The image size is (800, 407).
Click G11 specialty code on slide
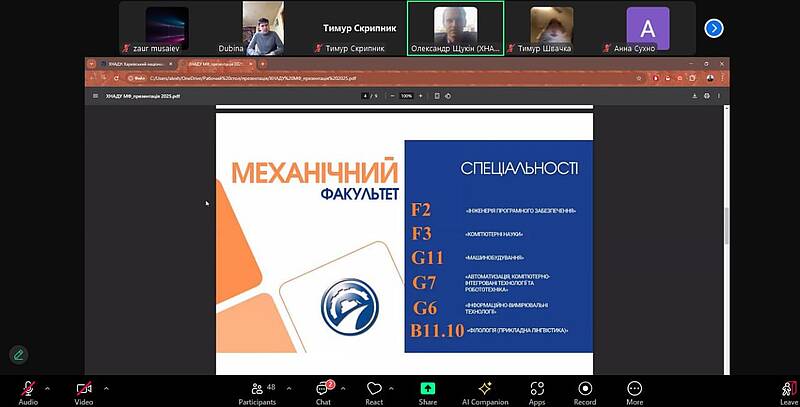427,258
